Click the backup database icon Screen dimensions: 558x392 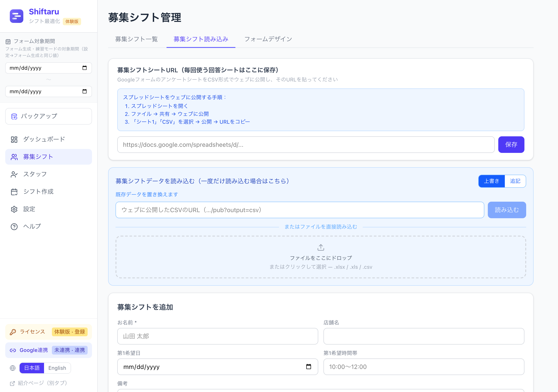tap(14, 116)
